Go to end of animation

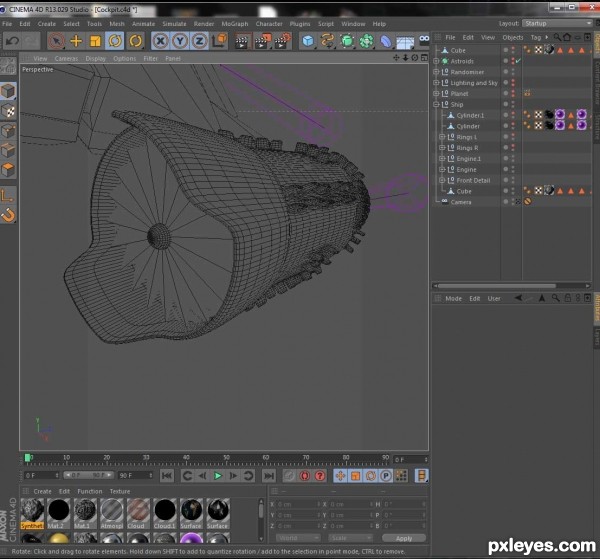coord(269,476)
